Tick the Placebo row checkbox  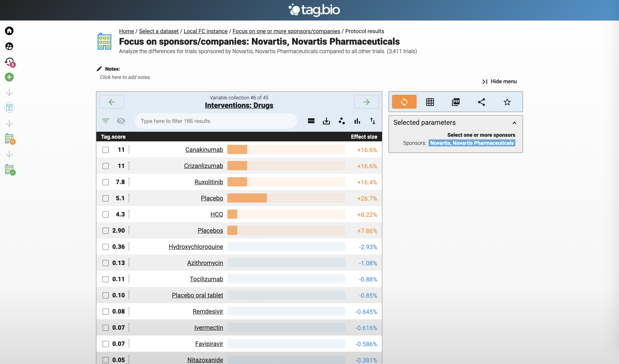click(x=106, y=198)
